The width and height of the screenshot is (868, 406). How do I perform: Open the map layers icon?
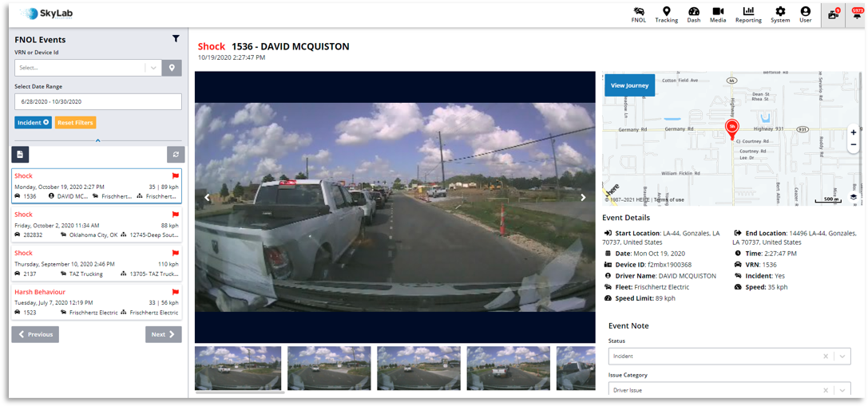(x=853, y=197)
